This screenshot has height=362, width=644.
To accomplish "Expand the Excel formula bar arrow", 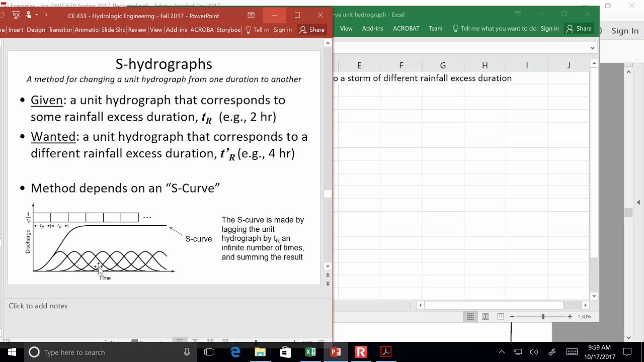I will coord(592,48).
